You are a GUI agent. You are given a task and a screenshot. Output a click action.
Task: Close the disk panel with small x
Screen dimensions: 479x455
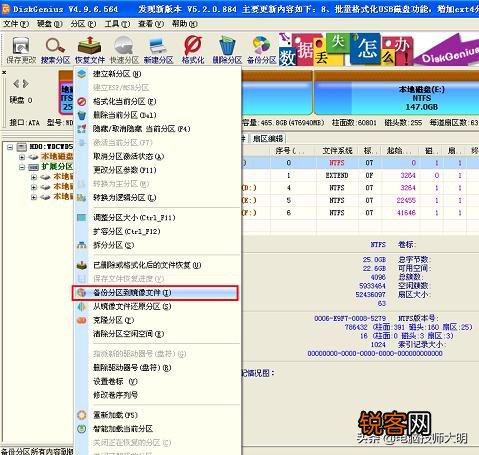coord(4,72)
